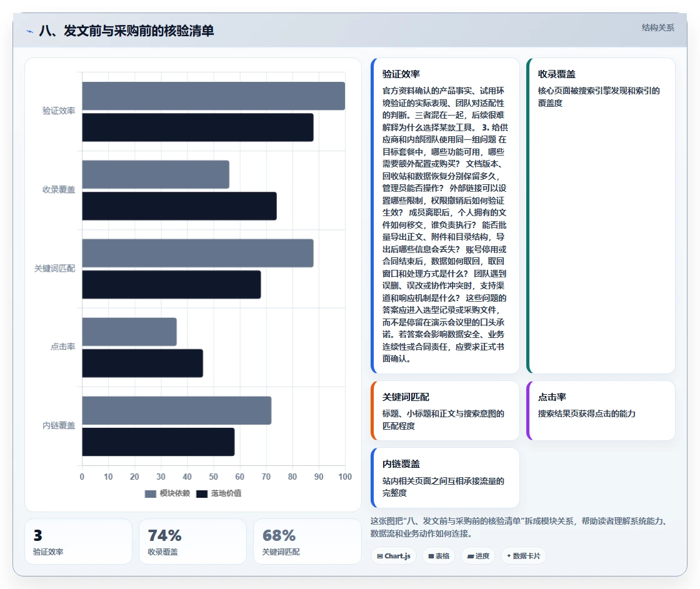Click the chart caption starting 这张图把
The width and height of the screenshot is (700, 589).
pos(519,527)
